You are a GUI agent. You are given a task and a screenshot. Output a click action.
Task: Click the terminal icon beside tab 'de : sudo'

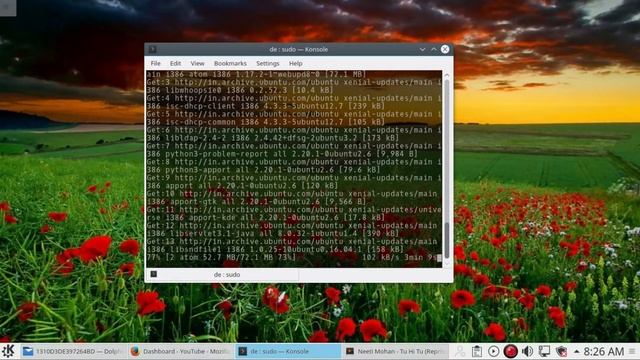click(153, 274)
